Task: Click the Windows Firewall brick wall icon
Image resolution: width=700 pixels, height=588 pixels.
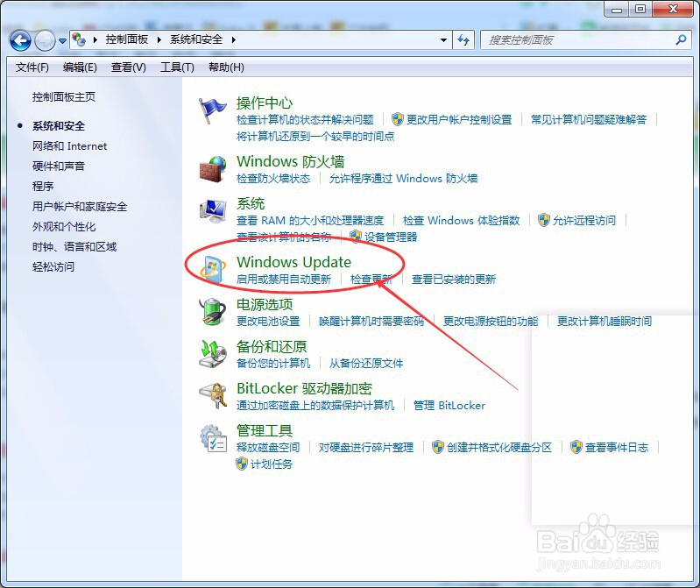Action: point(213,169)
